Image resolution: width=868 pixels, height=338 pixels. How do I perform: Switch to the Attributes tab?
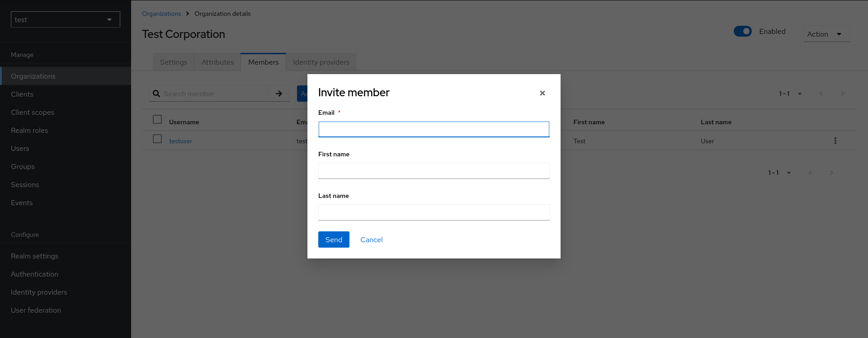pos(217,62)
